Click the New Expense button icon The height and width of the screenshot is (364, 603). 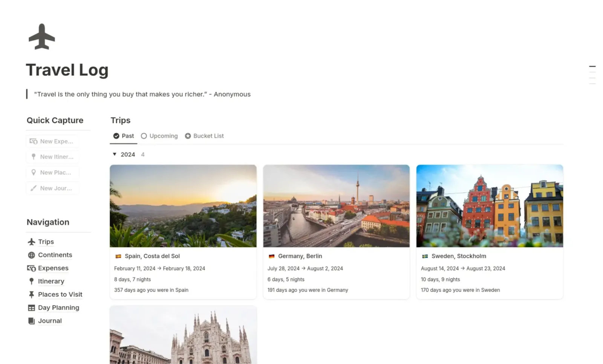(x=34, y=141)
